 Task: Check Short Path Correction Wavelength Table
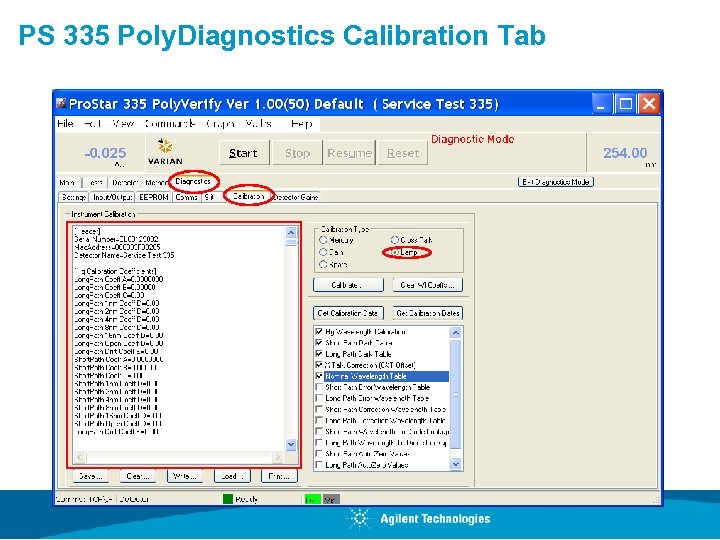click(319, 409)
